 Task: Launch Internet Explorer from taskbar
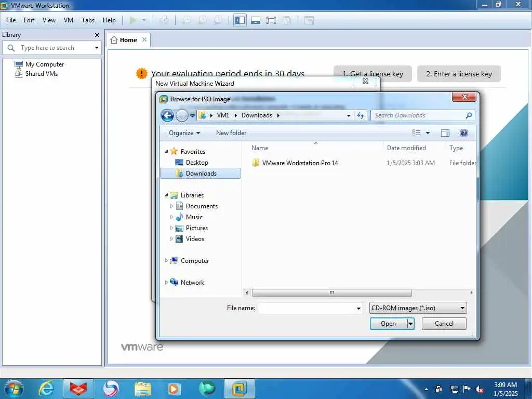[46, 389]
